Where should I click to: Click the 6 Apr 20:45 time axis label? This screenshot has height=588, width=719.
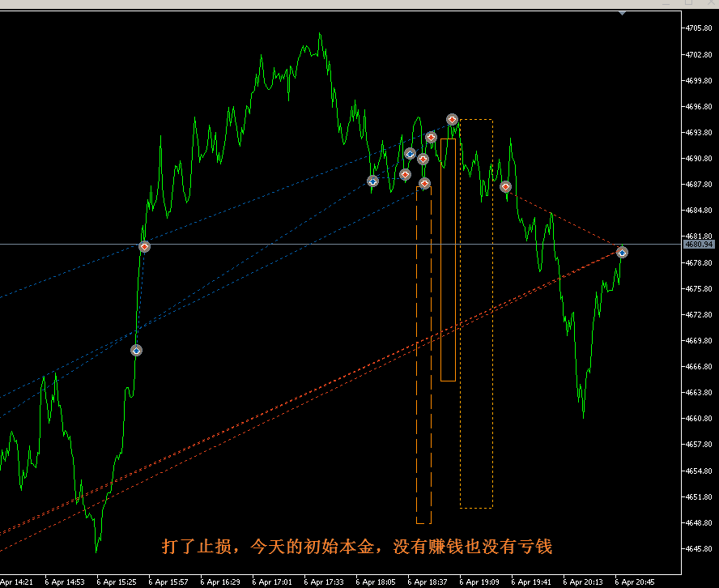pyautogui.click(x=634, y=582)
